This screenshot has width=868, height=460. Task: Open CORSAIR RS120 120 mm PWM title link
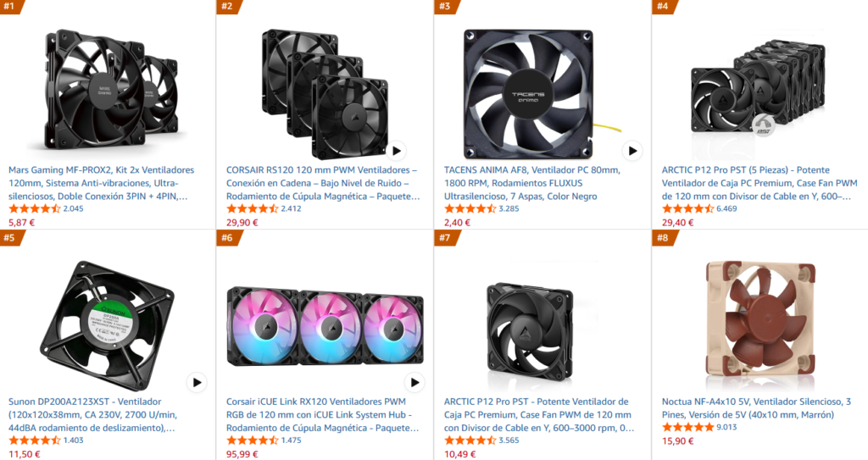(x=323, y=183)
